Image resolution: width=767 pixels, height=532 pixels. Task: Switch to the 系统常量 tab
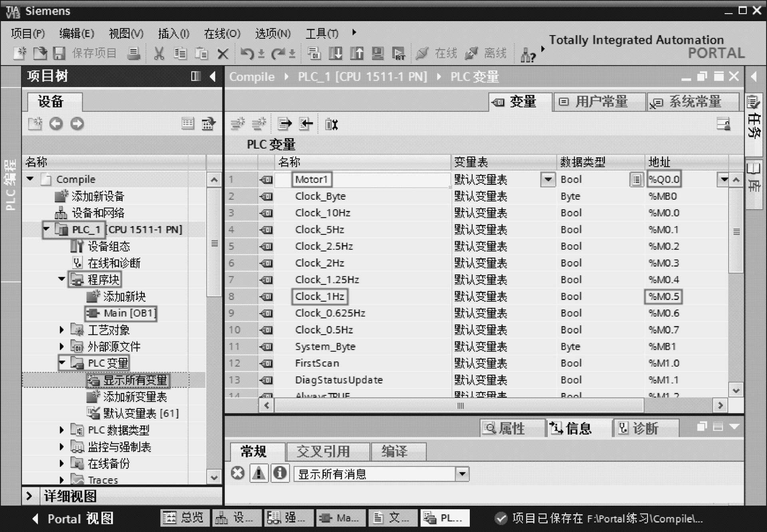[x=693, y=102]
